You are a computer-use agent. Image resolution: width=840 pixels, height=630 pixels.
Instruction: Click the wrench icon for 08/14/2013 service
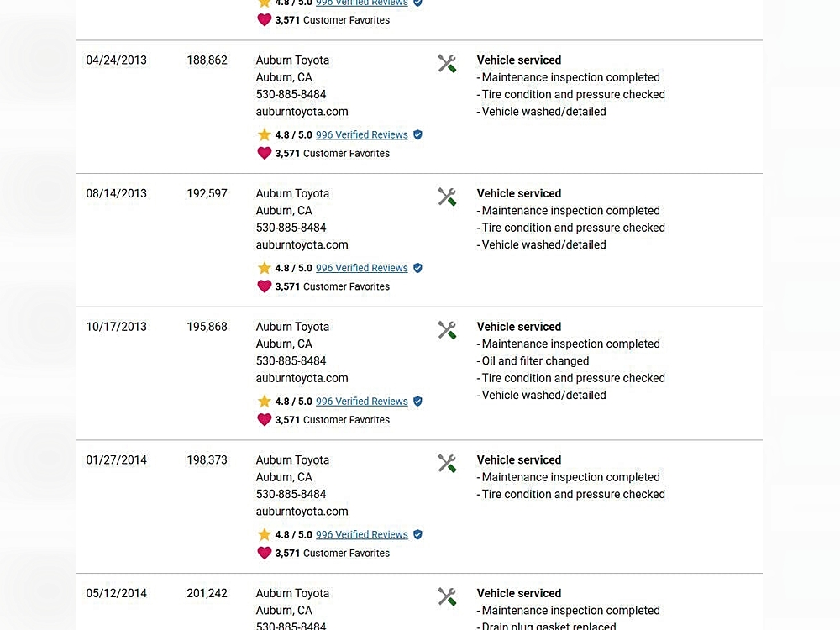[447, 197]
